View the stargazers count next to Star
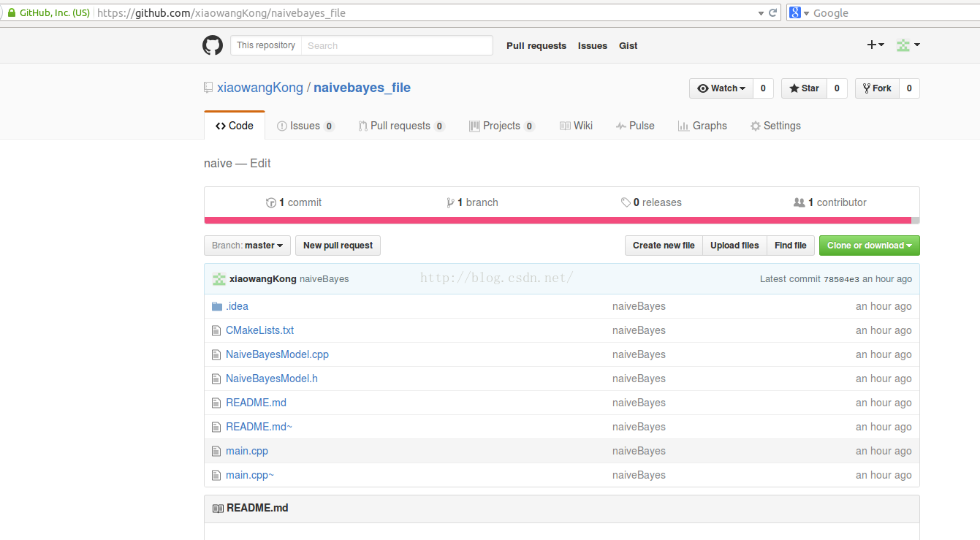The width and height of the screenshot is (980, 540). click(x=837, y=88)
